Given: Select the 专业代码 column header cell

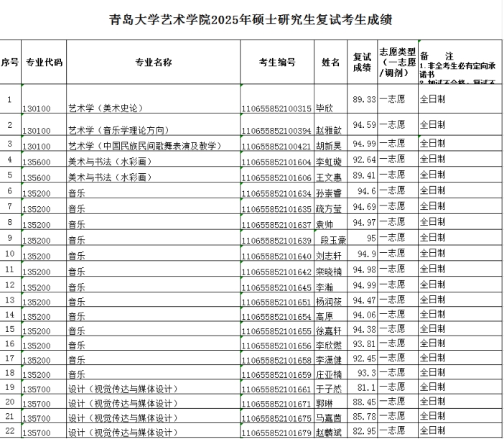Looking at the screenshot, I should click(x=43, y=63).
